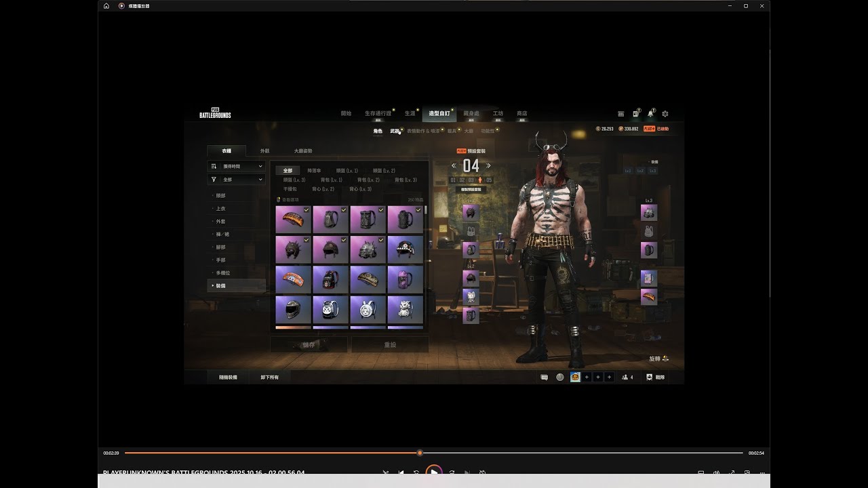Click the home icon in the player title bar

coord(106,6)
